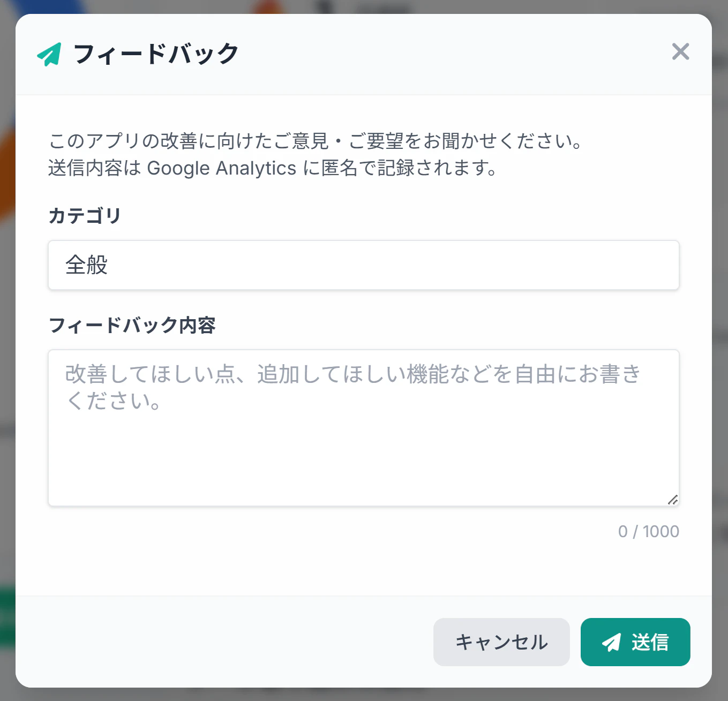
Task: Click the 0 / 1000 character counter
Action: pos(648,531)
